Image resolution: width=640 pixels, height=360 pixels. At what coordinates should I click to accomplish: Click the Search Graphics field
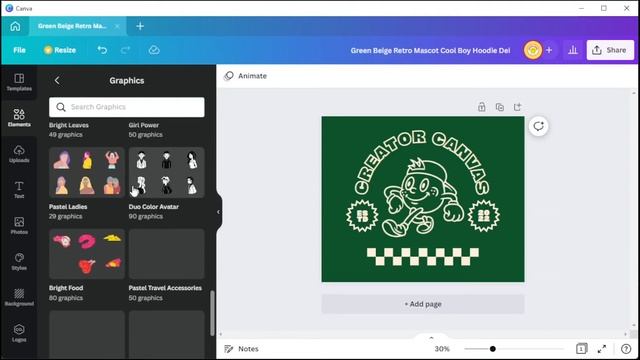coord(127,107)
